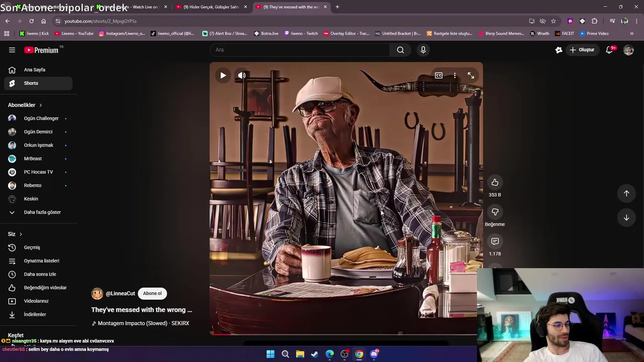644x362 pixels.
Task: Dislike the Short (Beğenme)
Action: point(495,212)
